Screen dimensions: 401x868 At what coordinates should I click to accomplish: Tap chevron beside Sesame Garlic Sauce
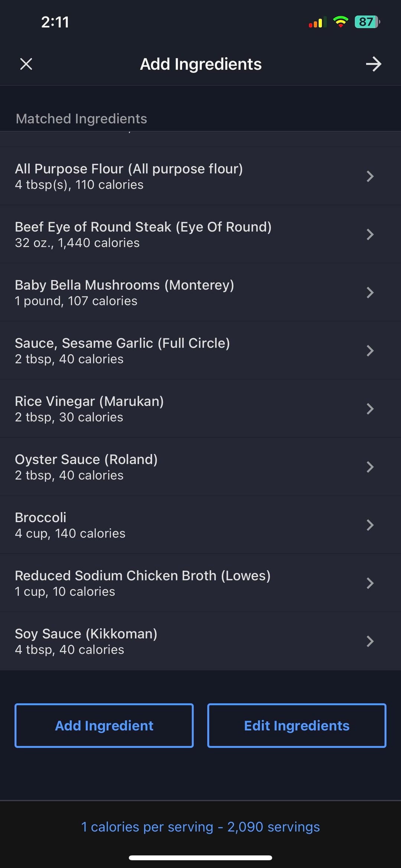[x=370, y=351]
